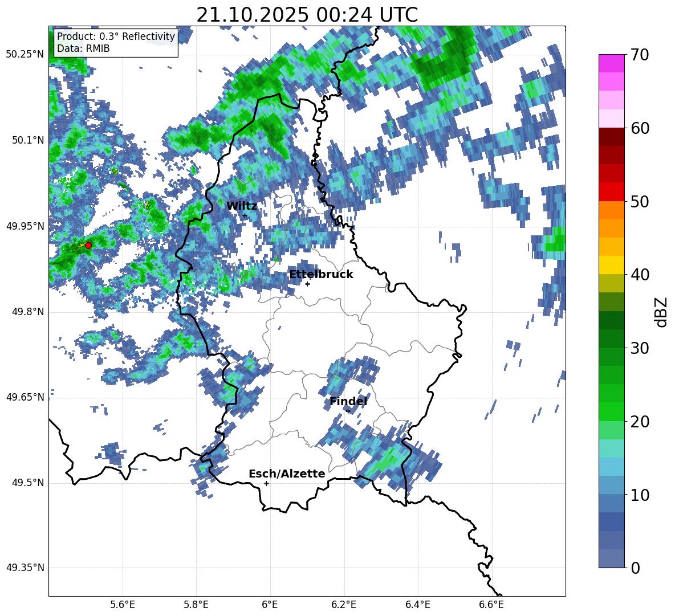This screenshot has height=616, width=675.
Task: Click the colorbar value 60
Action: click(640, 128)
